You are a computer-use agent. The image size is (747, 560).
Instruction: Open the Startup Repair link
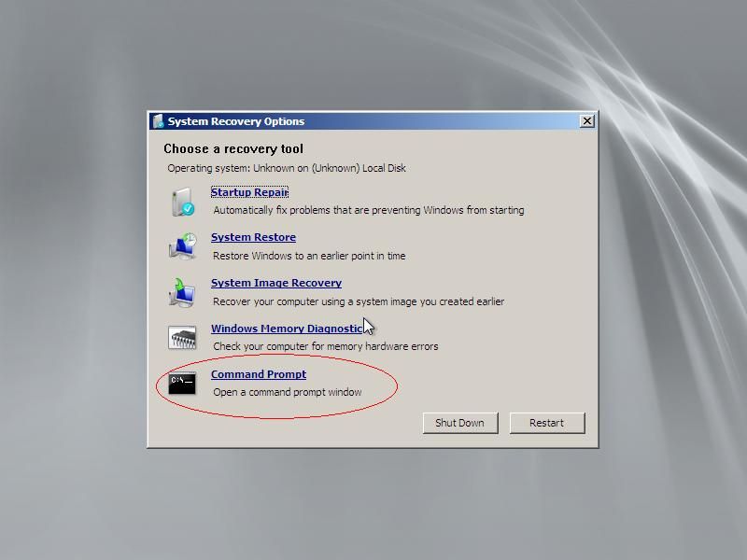coord(249,192)
